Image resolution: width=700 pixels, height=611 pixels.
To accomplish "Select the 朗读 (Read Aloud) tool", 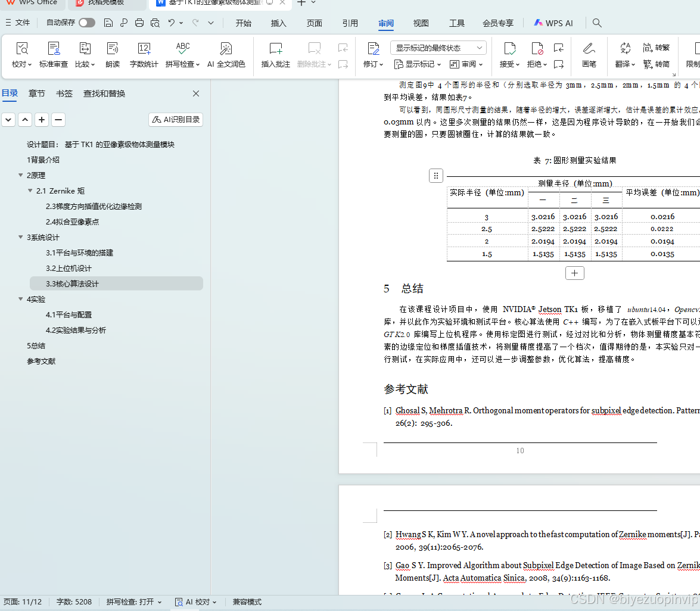I will tap(112, 55).
